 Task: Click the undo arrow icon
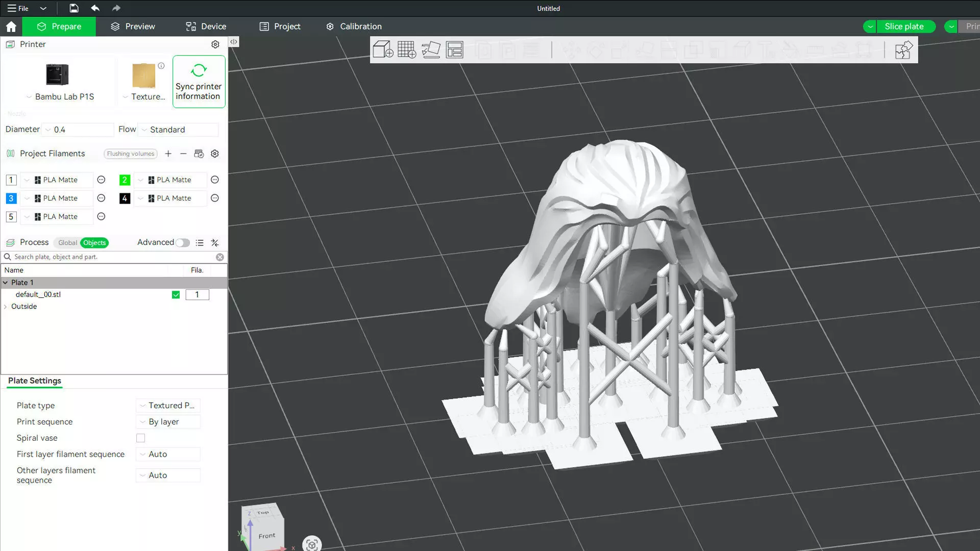coord(95,8)
